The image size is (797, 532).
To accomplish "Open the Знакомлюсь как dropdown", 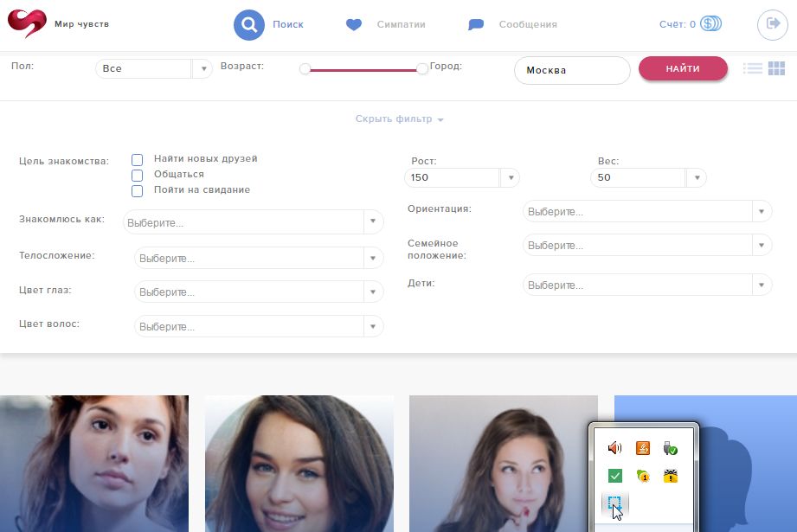I will (x=254, y=222).
